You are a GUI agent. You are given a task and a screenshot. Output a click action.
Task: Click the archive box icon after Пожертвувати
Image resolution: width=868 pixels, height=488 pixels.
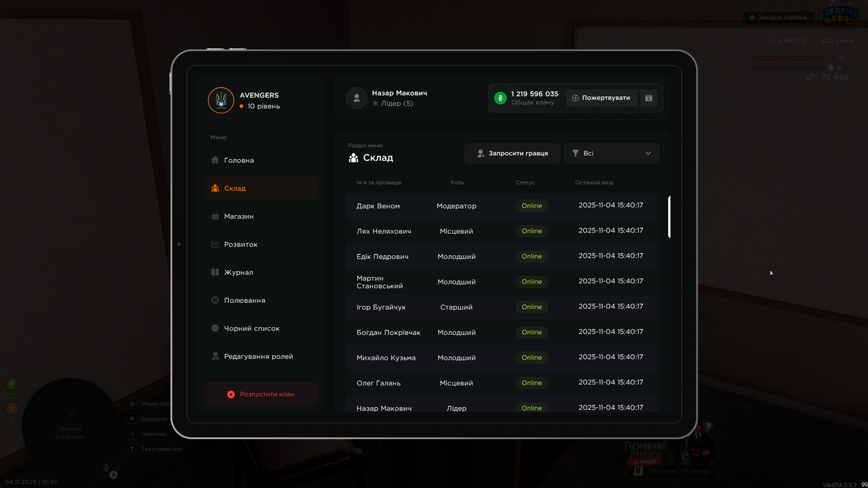[x=648, y=98]
